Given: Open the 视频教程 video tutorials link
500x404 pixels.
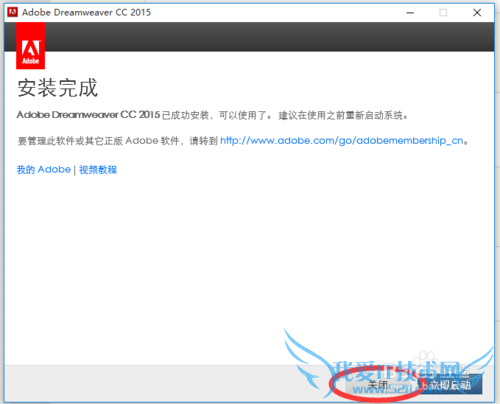Looking at the screenshot, I should pyautogui.click(x=98, y=170).
